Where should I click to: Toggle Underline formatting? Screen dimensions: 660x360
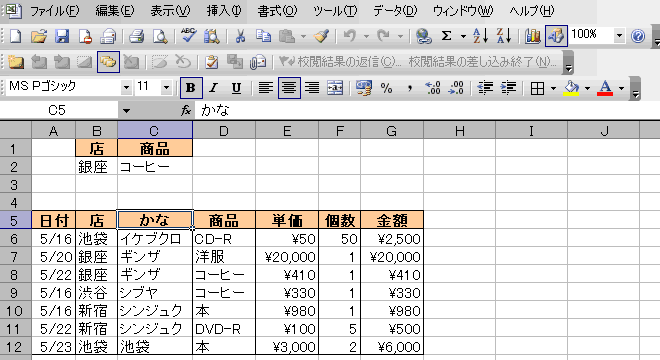[237, 88]
